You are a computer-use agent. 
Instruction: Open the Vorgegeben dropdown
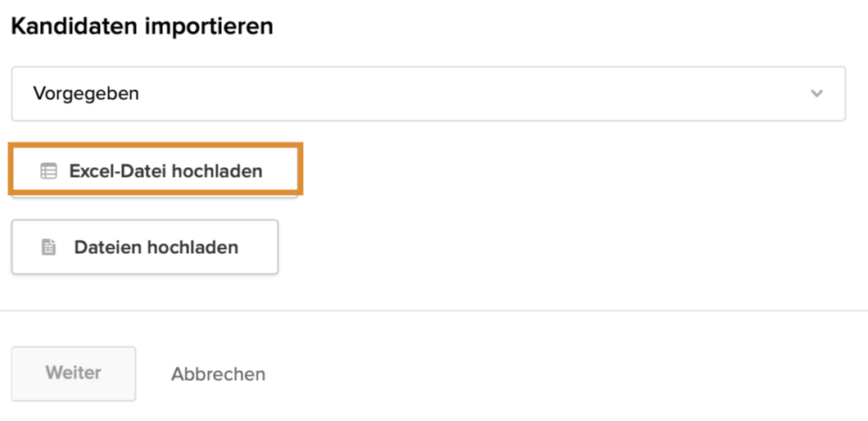[427, 93]
